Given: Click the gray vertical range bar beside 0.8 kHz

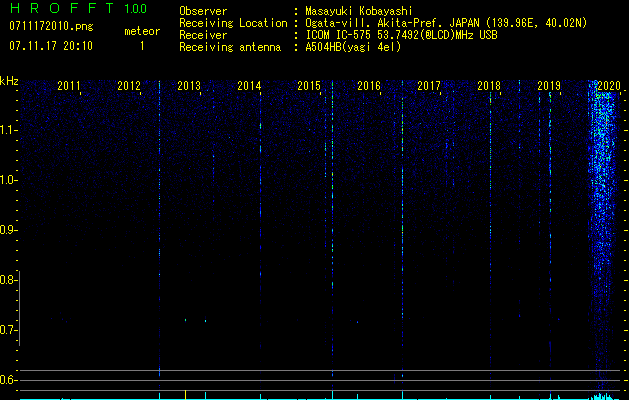Looking at the screenshot, I should 19,308.
